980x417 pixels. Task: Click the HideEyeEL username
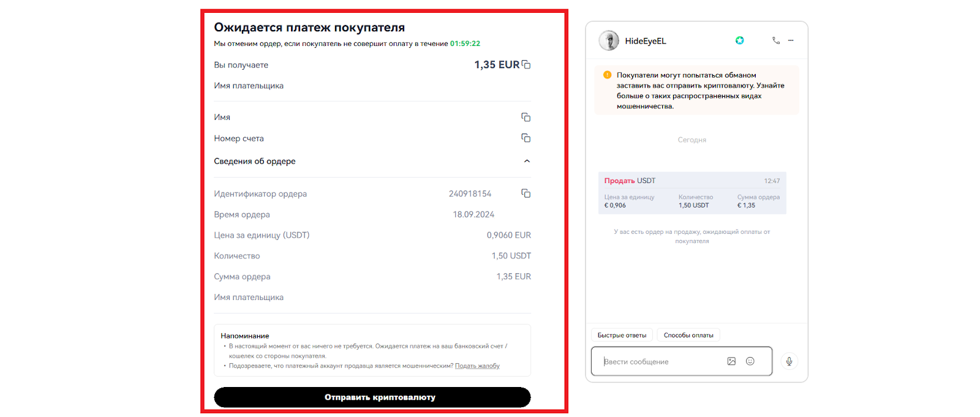(646, 41)
